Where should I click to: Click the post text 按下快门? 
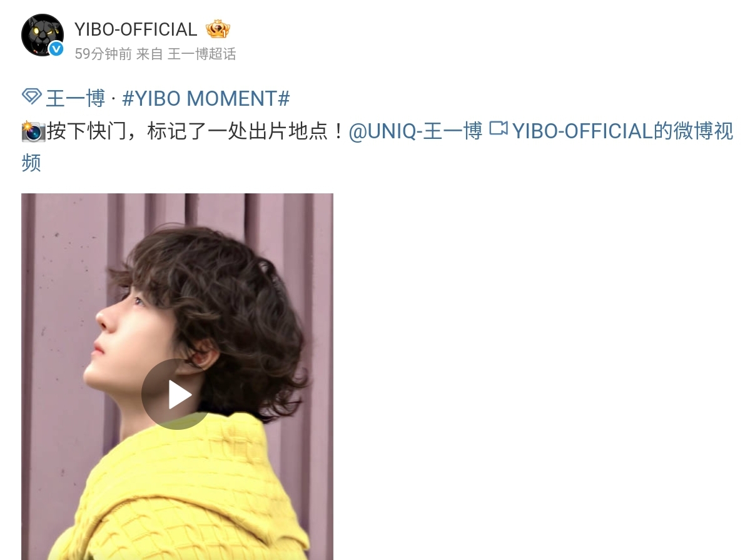[x=87, y=131]
